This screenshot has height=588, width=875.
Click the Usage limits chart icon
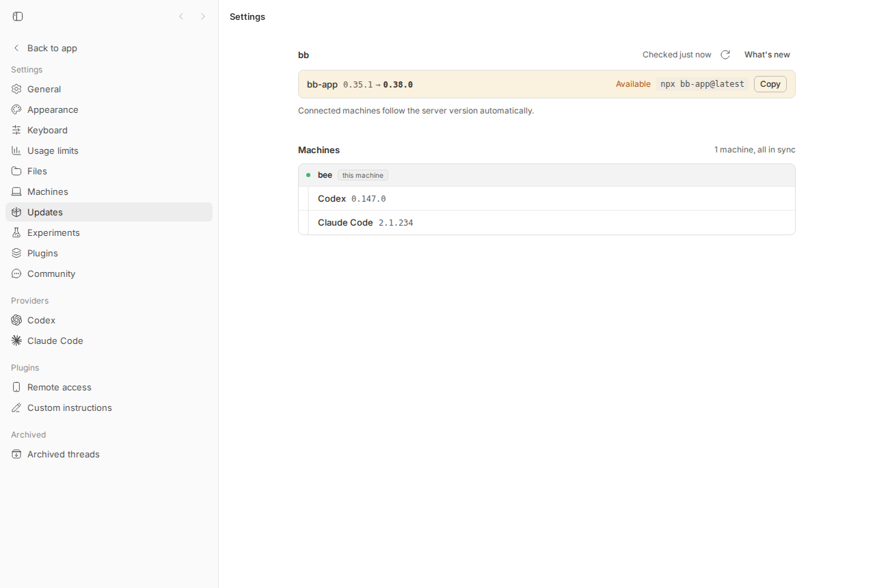[x=16, y=150]
